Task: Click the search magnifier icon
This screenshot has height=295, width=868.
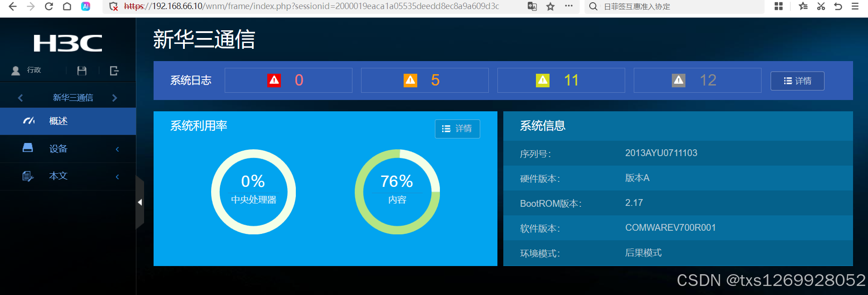Action: pos(593,6)
